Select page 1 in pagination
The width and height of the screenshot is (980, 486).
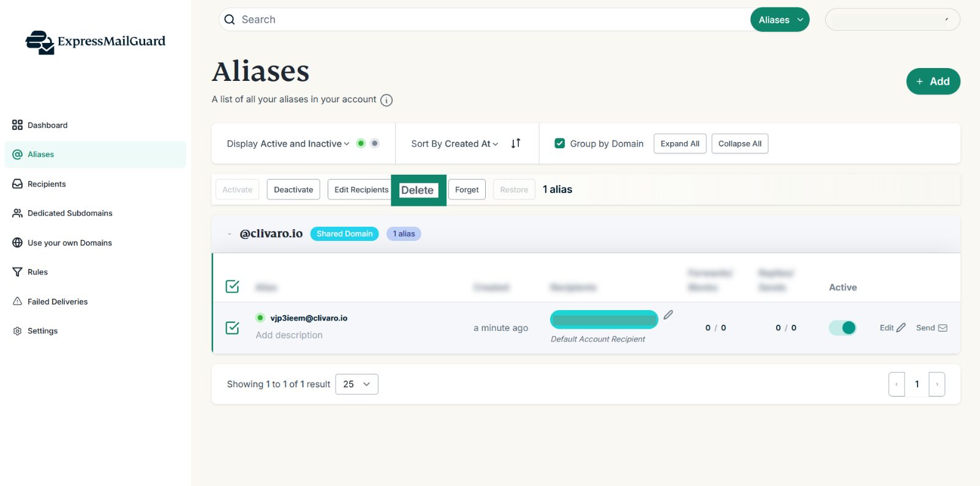pyautogui.click(x=917, y=384)
